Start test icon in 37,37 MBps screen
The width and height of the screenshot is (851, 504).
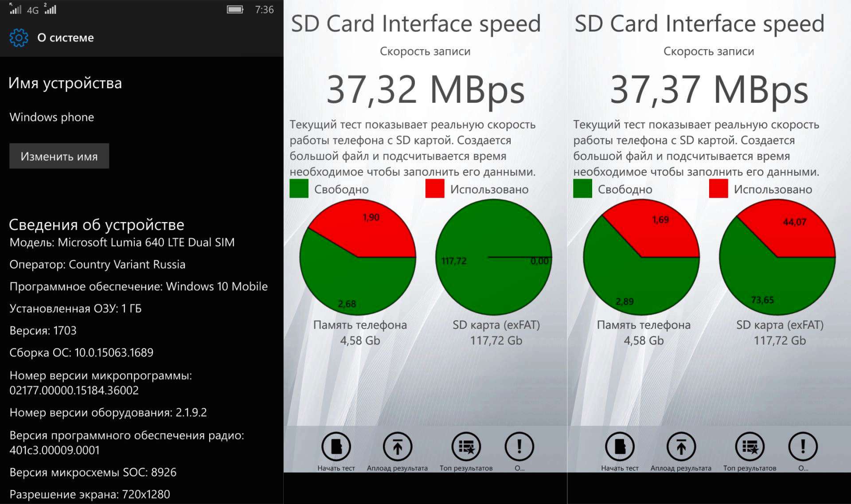pyautogui.click(x=620, y=447)
